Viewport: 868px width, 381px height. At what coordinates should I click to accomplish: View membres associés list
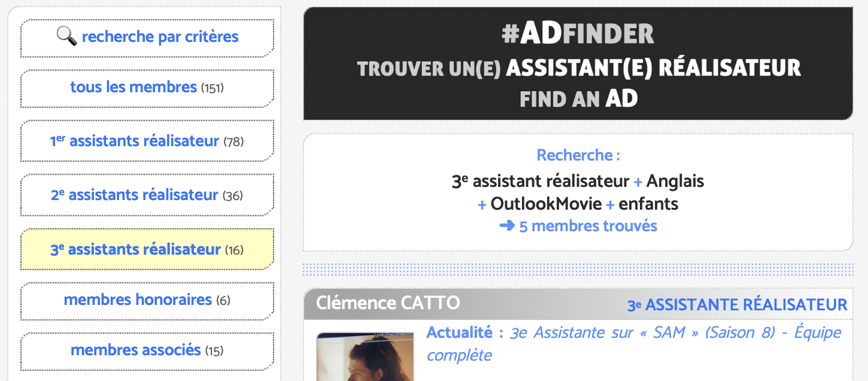(x=147, y=350)
